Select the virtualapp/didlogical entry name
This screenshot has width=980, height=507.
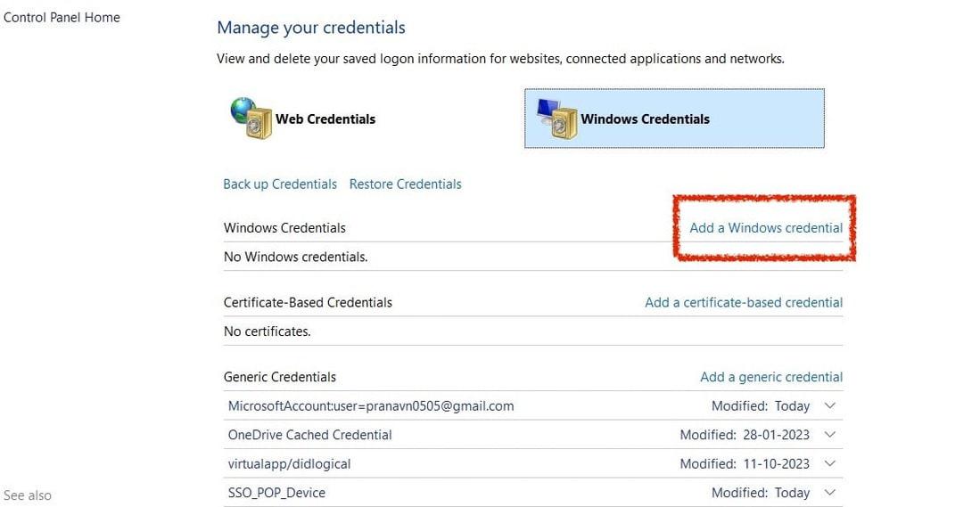(289, 463)
